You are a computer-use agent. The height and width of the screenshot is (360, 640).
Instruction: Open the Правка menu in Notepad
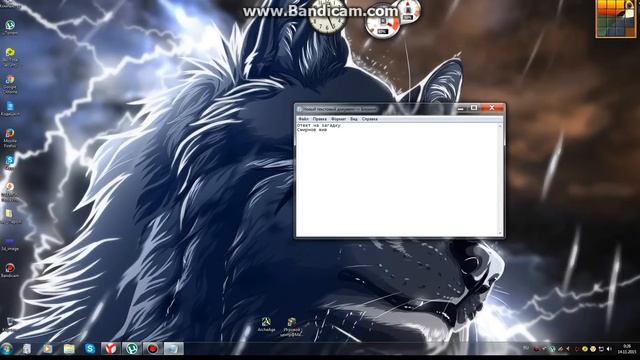320,119
